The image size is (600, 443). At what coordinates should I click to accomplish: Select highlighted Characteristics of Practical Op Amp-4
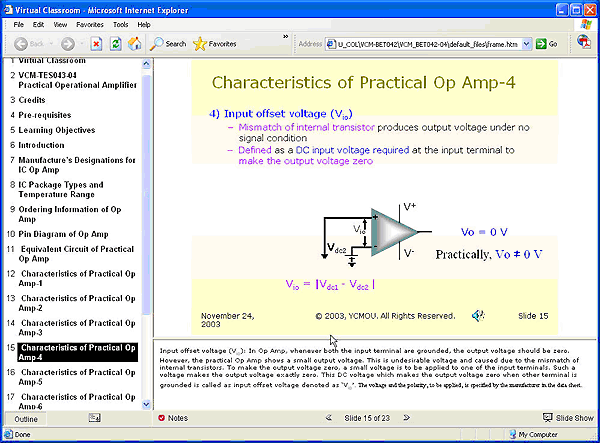coord(78,352)
